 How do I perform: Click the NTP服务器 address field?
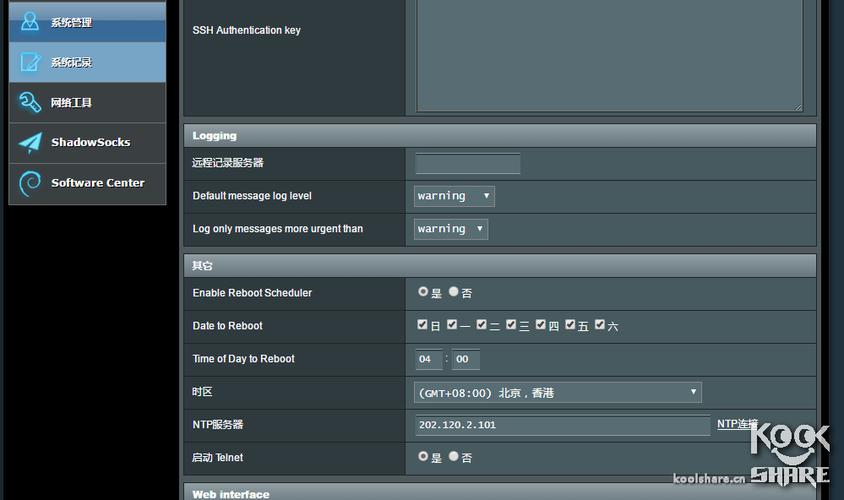pos(563,425)
